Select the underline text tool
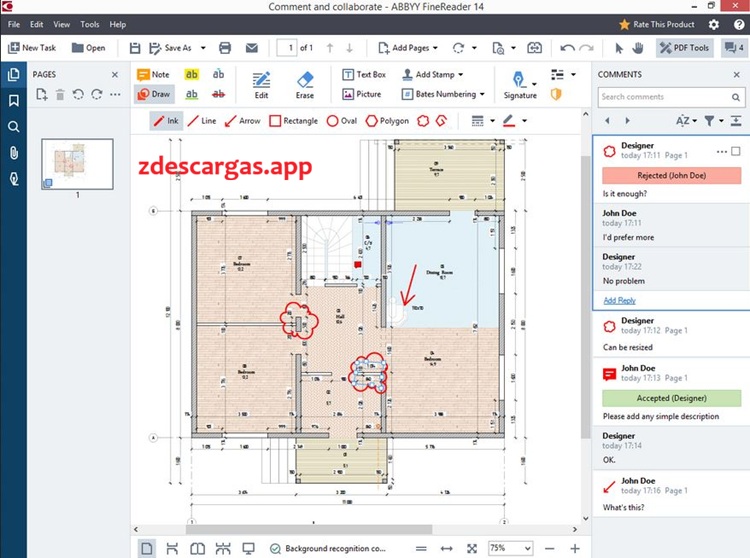 191,94
